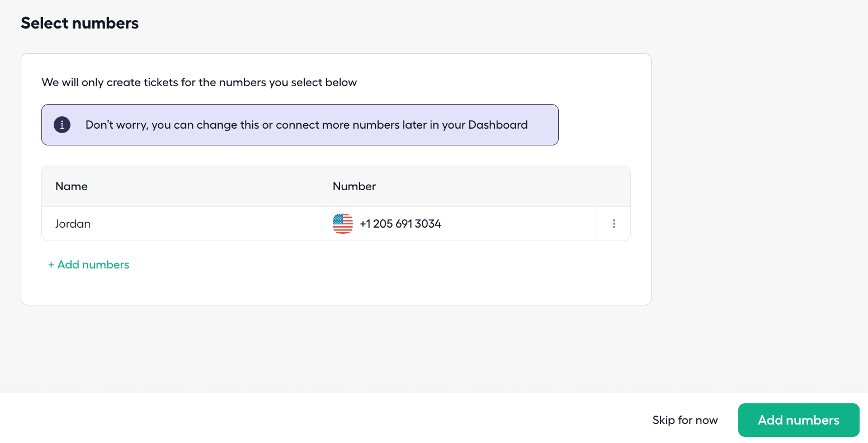Select the Jordan name cell

coord(73,224)
